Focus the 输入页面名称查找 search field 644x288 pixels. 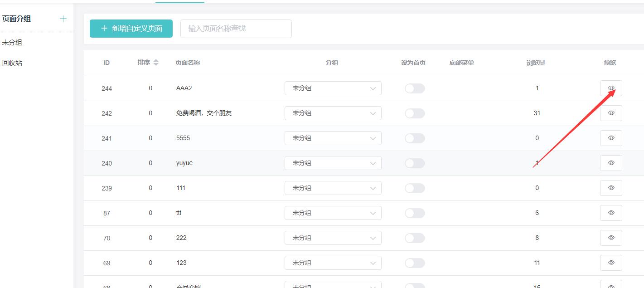pos(236,29)
